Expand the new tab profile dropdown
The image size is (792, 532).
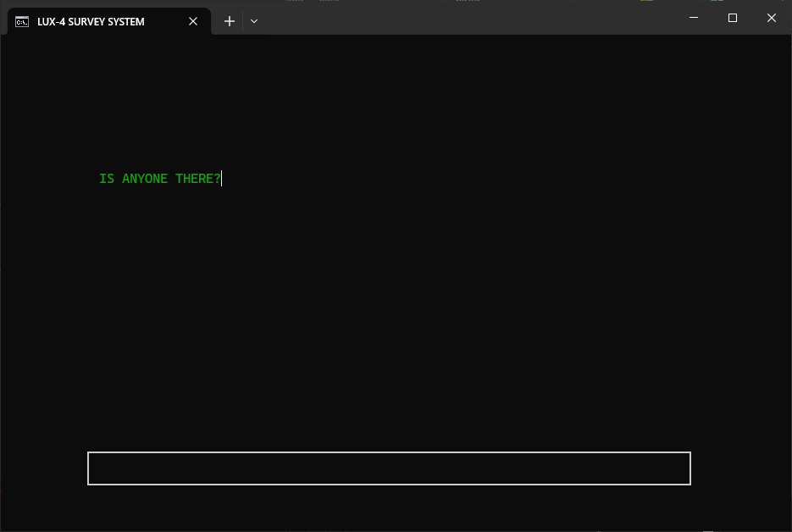coord(254,21)
